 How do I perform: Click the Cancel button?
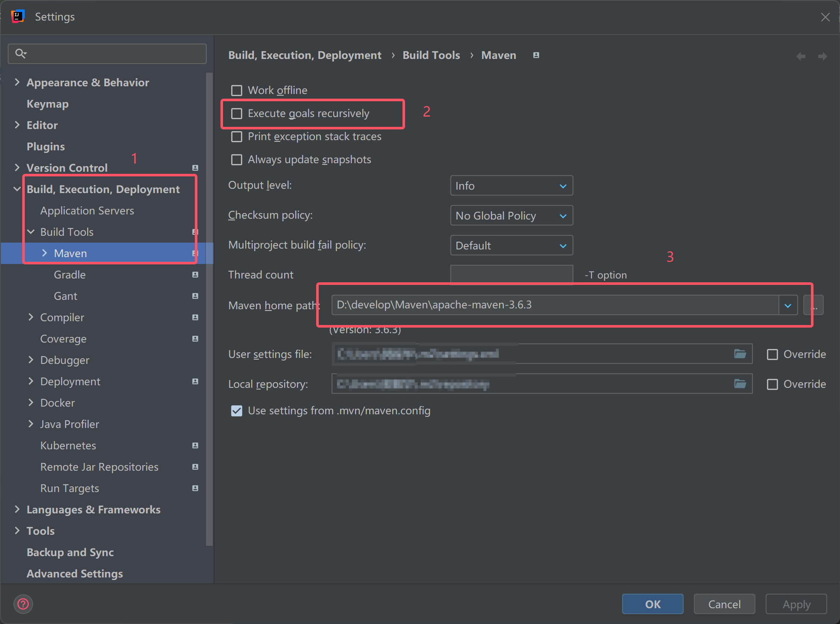(724, 604)
